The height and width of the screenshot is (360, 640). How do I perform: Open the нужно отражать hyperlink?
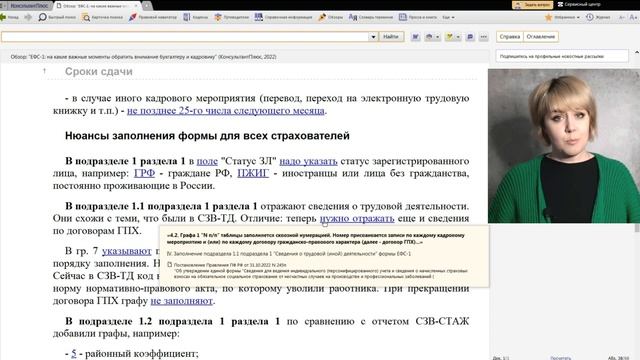[357, 218]
